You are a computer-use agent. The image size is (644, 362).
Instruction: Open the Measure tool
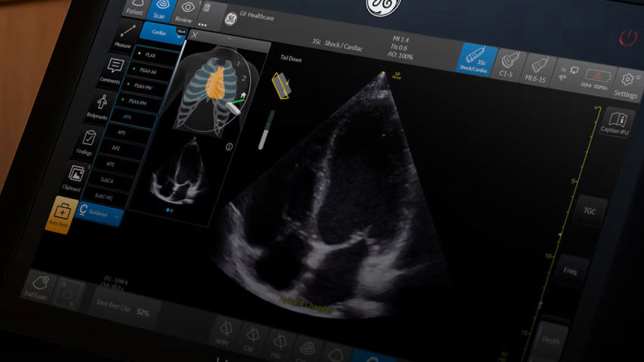pos(124,37)
